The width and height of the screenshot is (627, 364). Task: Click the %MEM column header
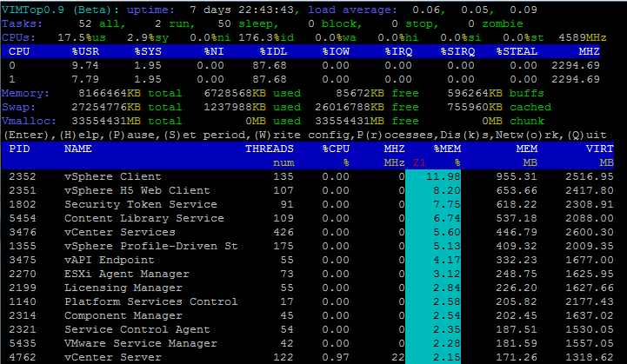point(448,149)
